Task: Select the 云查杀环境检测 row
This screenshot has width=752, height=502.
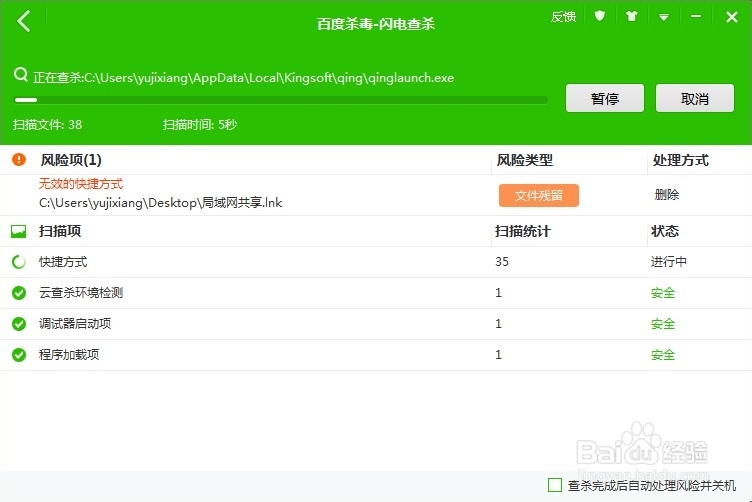Action: point(376,293)
